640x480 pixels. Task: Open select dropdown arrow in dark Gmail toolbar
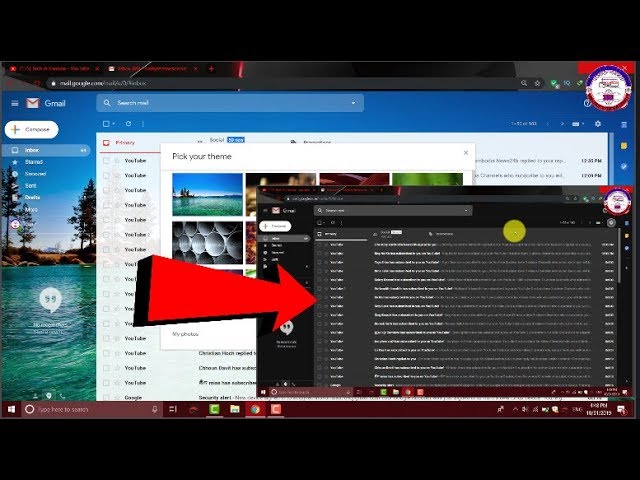324,222
